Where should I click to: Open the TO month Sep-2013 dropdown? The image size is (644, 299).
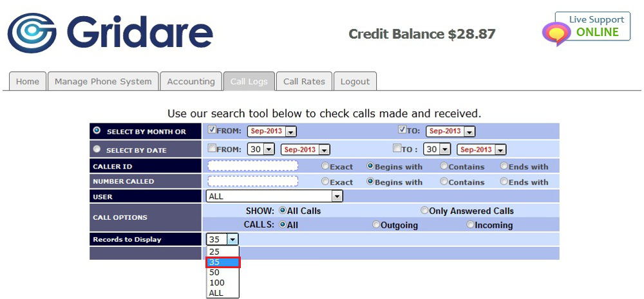450,131
